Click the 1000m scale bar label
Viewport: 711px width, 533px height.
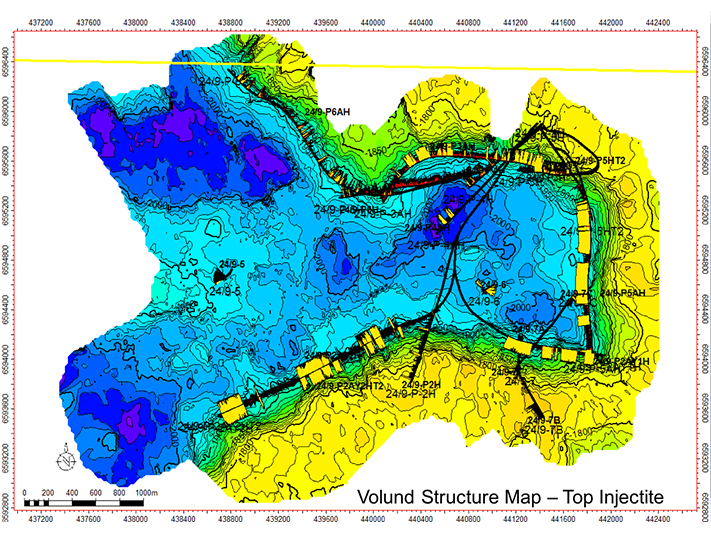tap(147, 492)
